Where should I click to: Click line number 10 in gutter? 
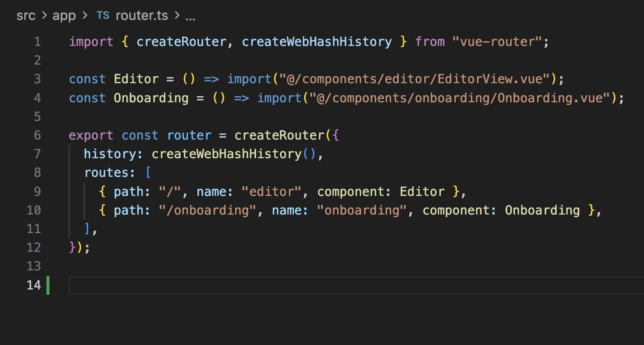[33, 210]
